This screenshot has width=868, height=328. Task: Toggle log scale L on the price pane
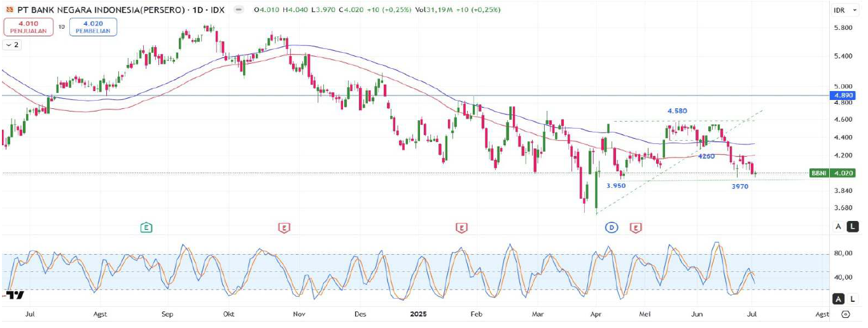click(853, 226)
